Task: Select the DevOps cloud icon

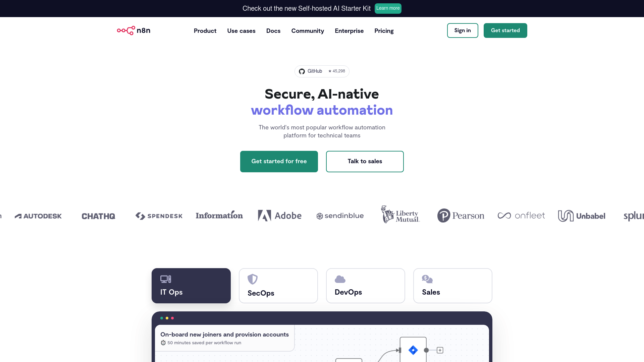Action: (x=340, y=279)
